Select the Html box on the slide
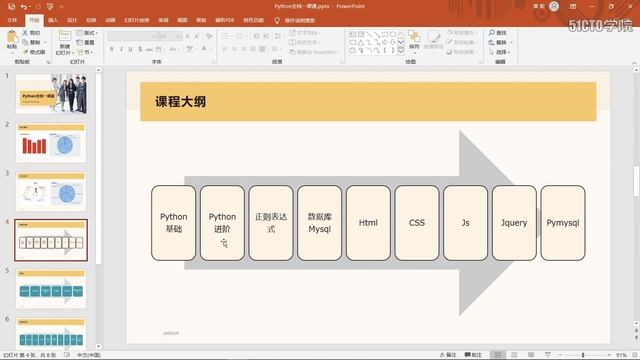This screenshot has width=640, height=360. click(x=368, y=223)
